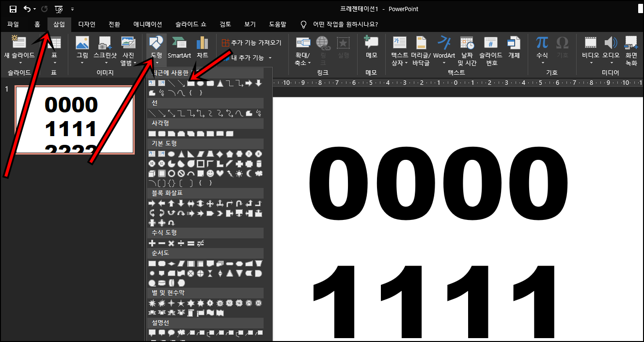Select the lightning bolt shape in 기본 도형
Screen dimensions: 644x342
[230, 173]
